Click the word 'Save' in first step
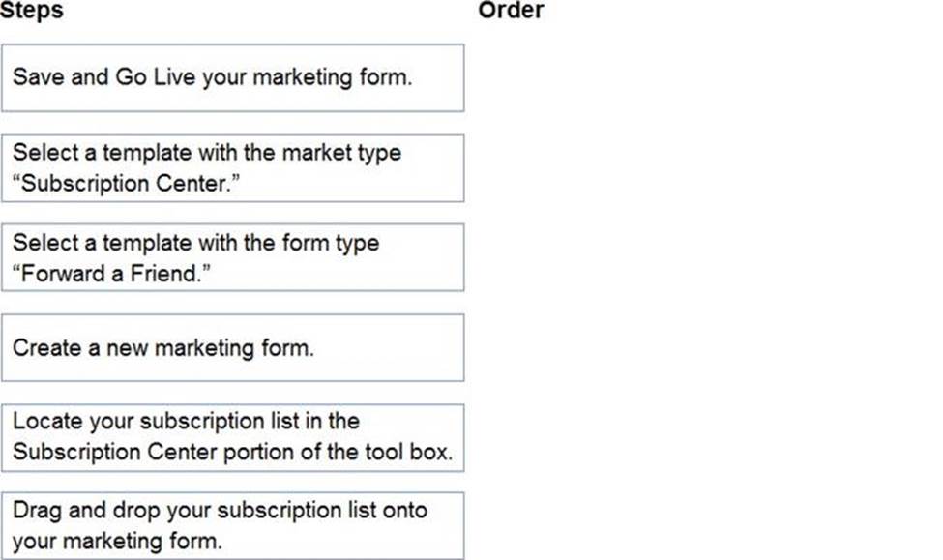The width and height of the screenshot is (943, 560). [38, 77]
